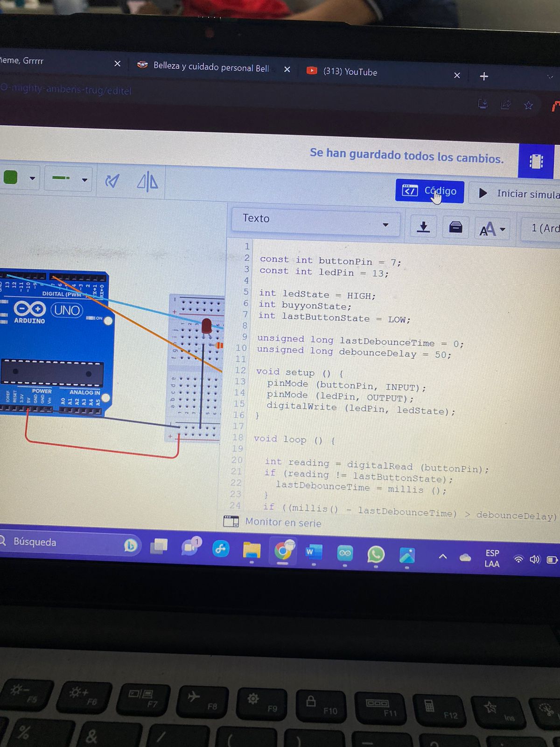Image resolution: width=560 pixels, height=747 pixels.
Task: Open the code Libraries icon
Action: pos(455,227)
